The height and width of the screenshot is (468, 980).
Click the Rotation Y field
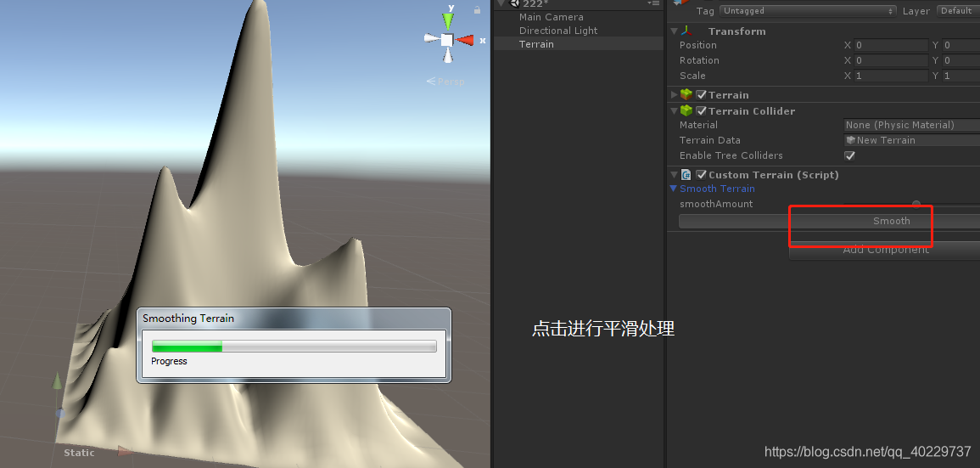(961, 60)
